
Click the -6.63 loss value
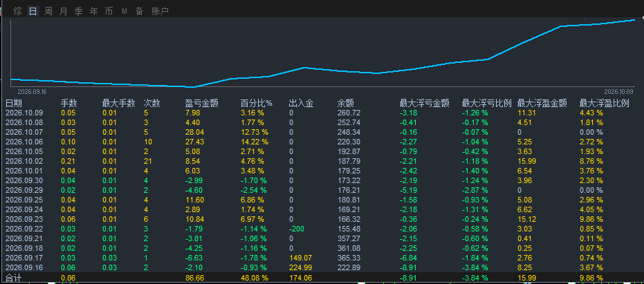pyautogui.click(x=194, y=258)
